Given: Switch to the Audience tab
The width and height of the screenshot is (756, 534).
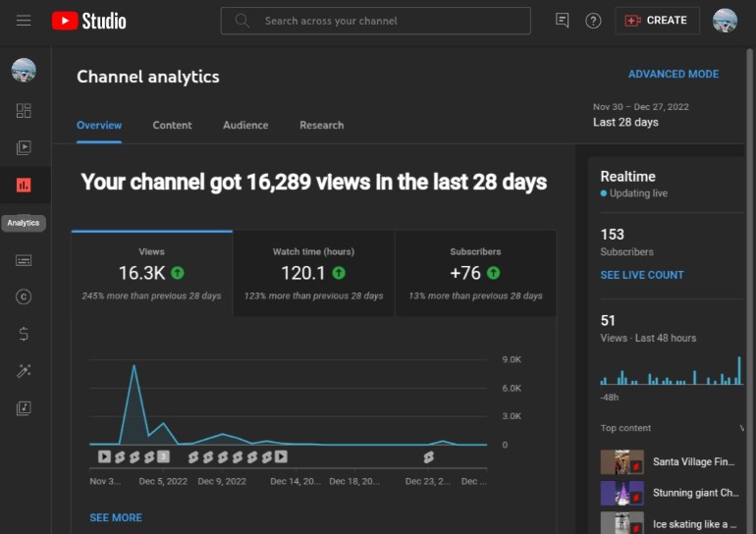Looking at the screenshot, I should 245,126.
